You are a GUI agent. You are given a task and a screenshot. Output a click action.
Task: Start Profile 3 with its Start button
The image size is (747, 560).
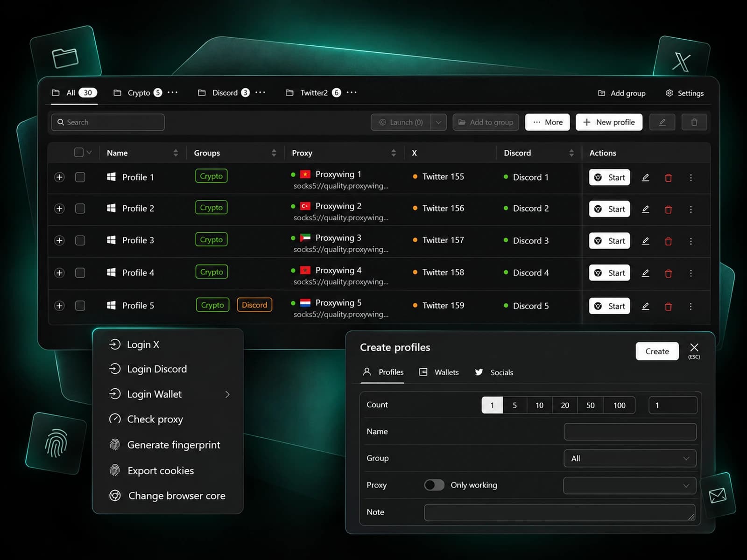click(609, 241)
